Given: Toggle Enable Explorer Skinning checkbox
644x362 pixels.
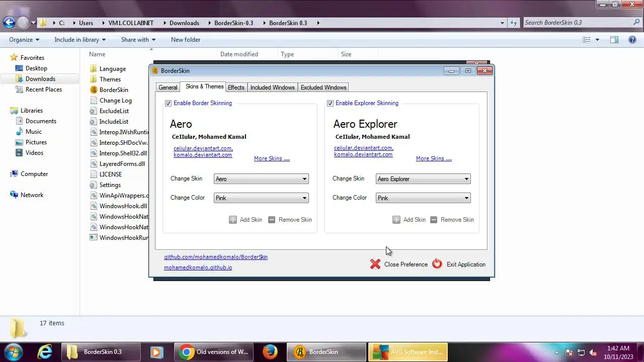Looking at the screenshot, I should pos(330,103).
